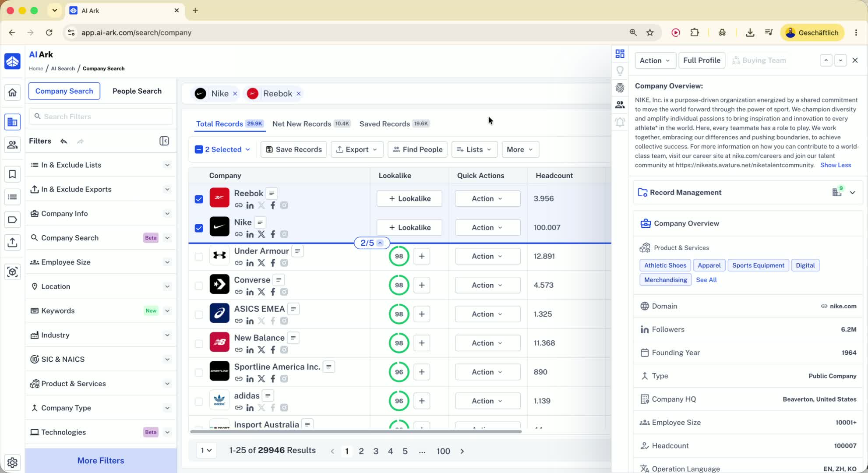
Task: Open the Lists dropdown
Action: pos(474,149)
